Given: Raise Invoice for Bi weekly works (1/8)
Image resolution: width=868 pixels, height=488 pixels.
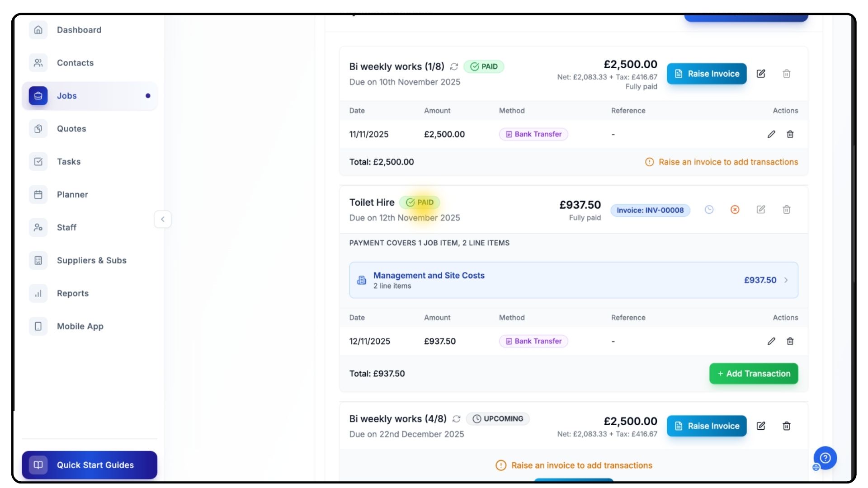Looking at the screenshot, I should tap(706, 74).
